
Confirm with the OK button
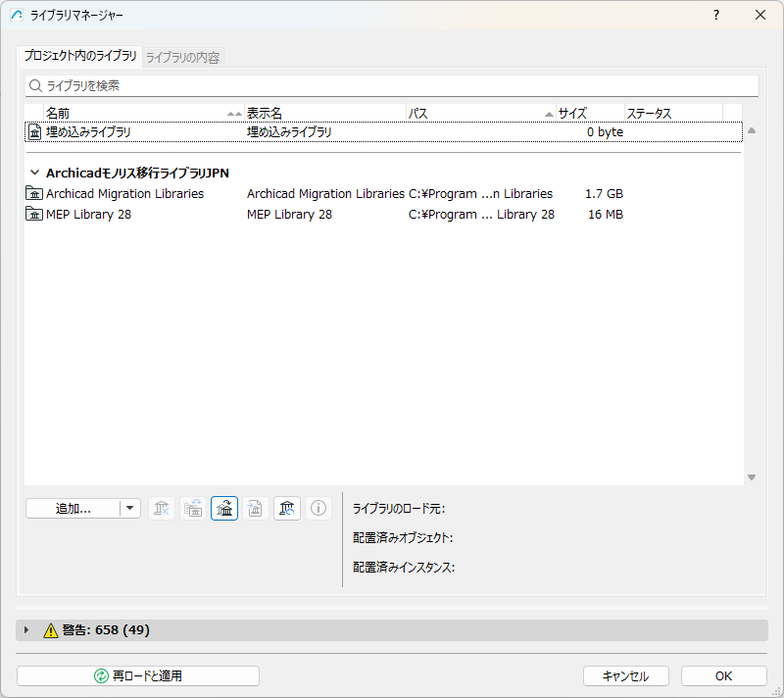723,676
